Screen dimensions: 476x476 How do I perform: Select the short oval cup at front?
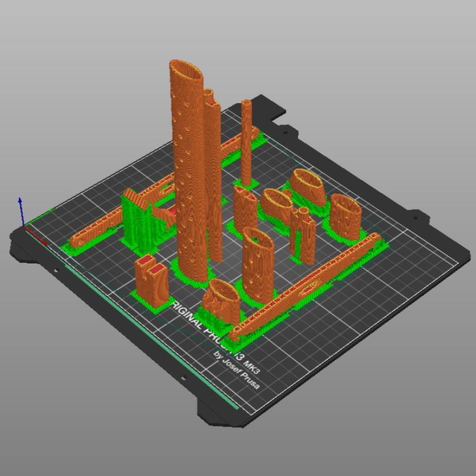223,301
